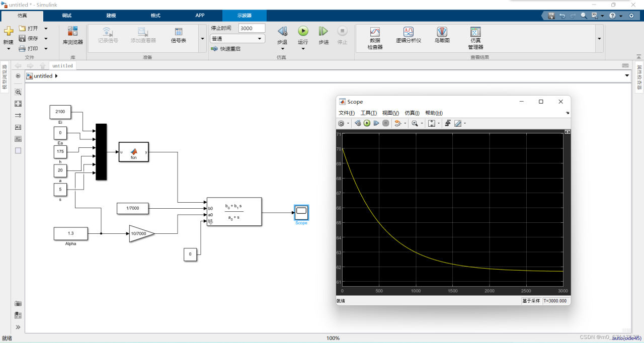
Task: Switch to the Modeling (建模) tab
Action: tap(111, 16)
